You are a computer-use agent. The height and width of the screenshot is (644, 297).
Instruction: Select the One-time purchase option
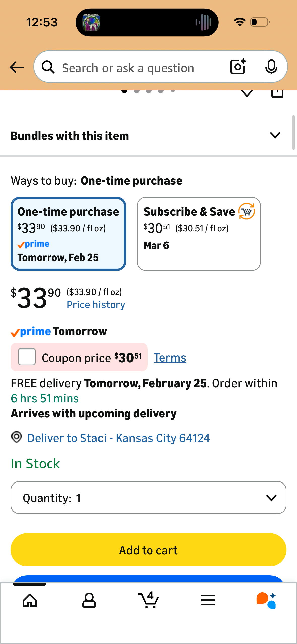(68, 234)
